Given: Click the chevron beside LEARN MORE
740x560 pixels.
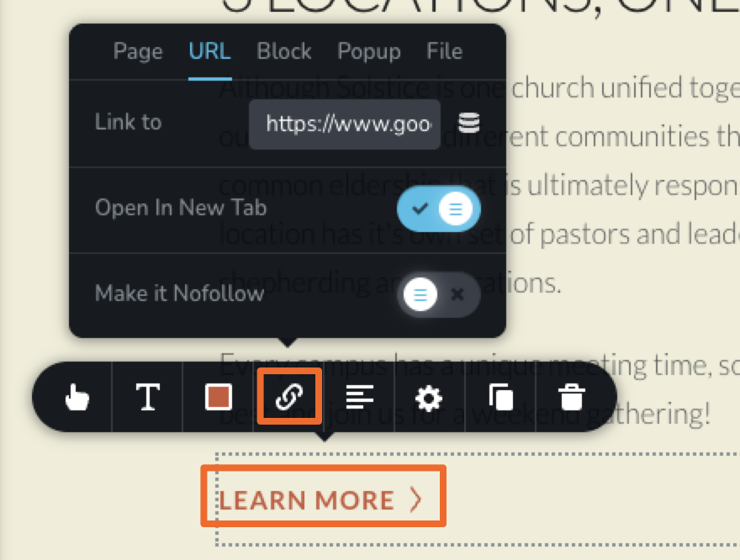Looking at the screenshot, I should pos(415,499).
